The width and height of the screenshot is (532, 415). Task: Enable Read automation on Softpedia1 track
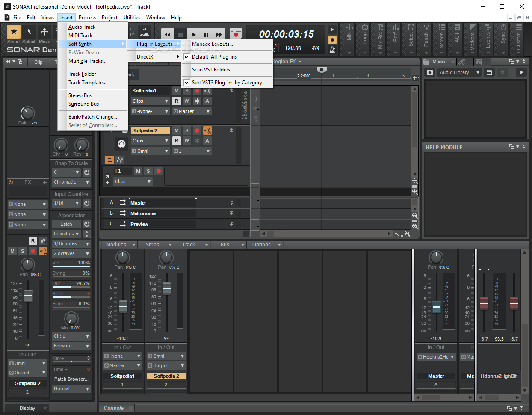click(x=177, y=101)
